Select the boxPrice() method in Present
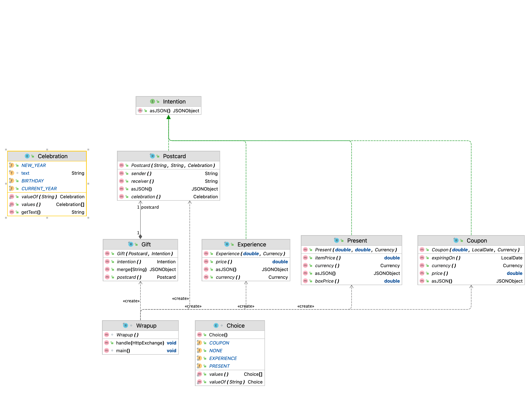 point(327,281)
